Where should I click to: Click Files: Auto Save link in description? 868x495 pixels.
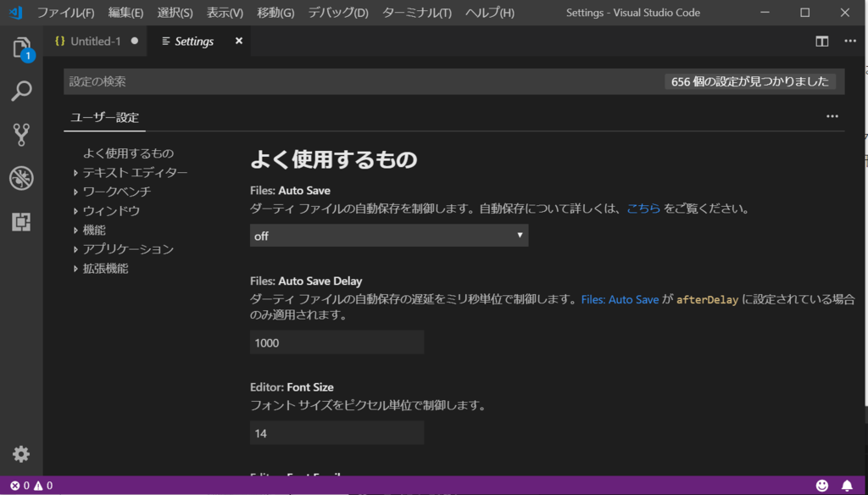click(620, 299)
